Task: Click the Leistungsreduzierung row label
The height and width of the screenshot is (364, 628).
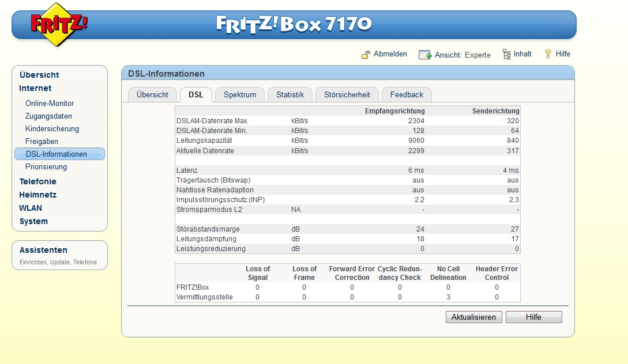Action: 210,249
